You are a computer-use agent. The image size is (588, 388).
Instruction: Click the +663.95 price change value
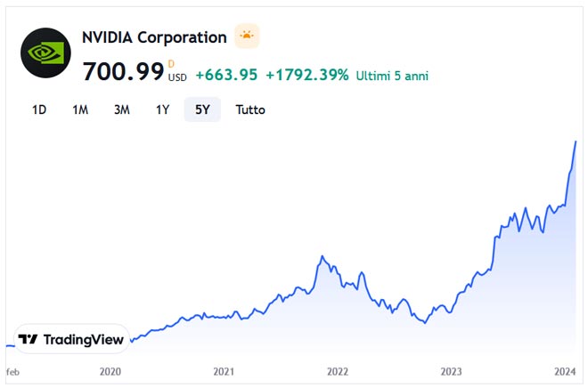point(226,75)
